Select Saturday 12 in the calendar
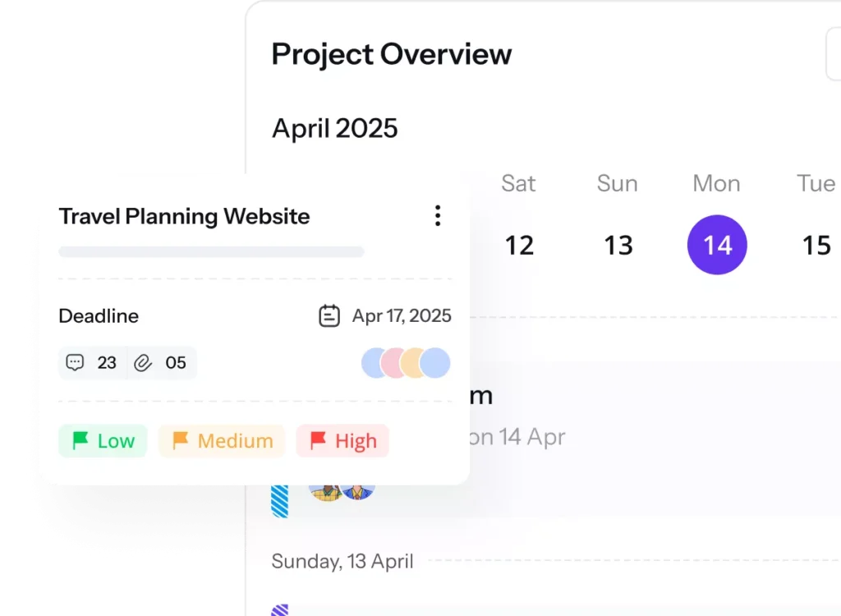Viewport: 841px width, 616px height. pos(519,246)
